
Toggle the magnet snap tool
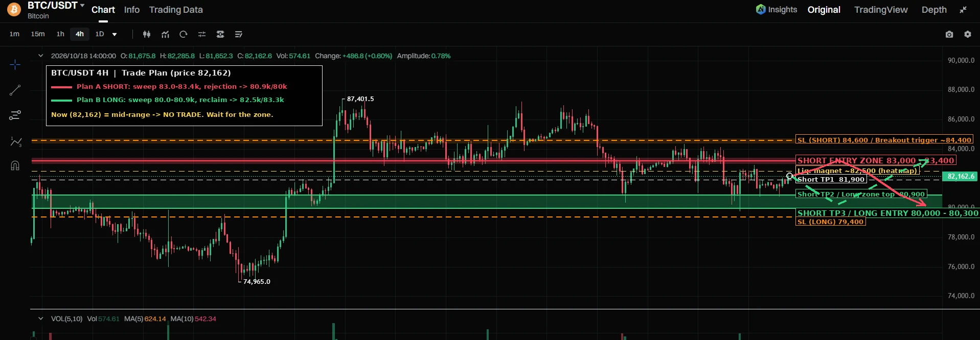[x=15, y=165]
